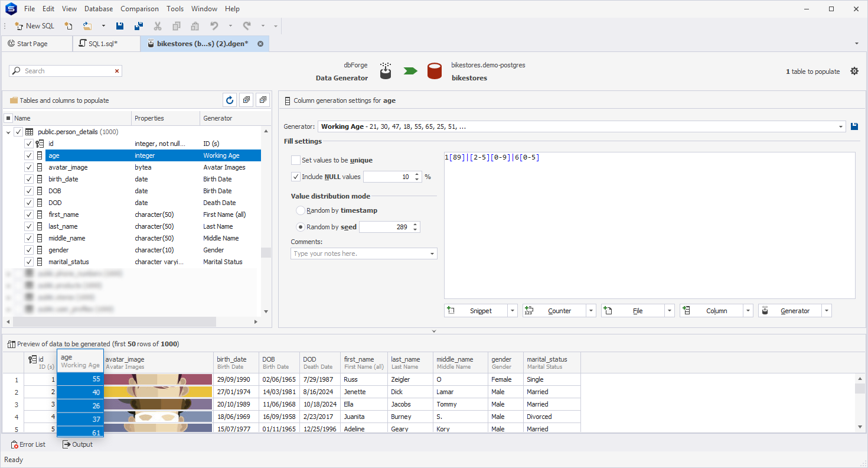Collapse the preview pane chevron
868x468 pixels.
[434, 331]
